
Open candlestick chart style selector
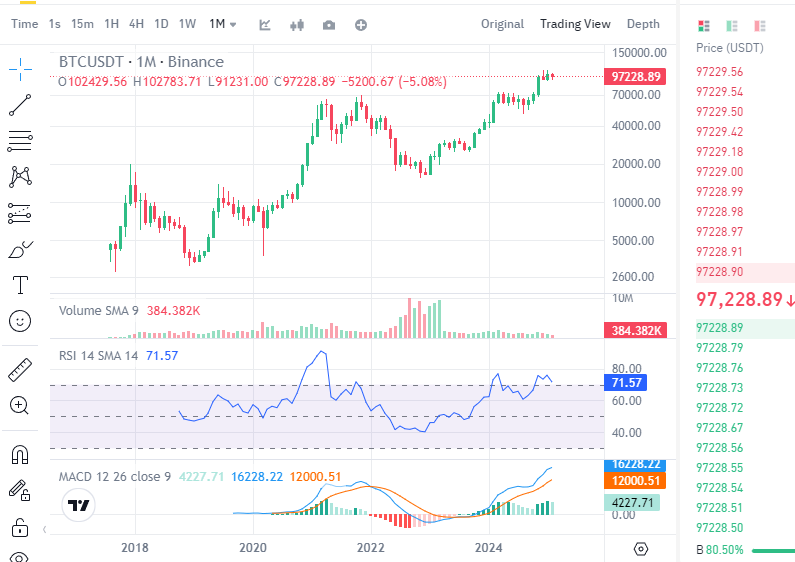pos(297,25)
